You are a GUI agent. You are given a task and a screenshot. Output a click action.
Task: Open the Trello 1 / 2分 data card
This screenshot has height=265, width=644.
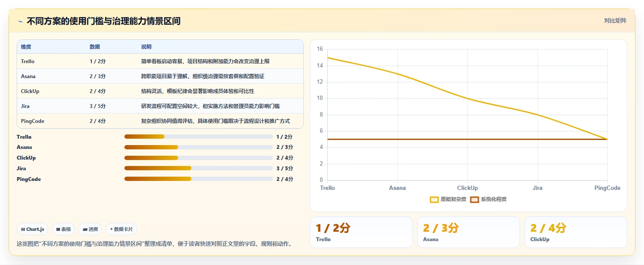tap(361, 232)
